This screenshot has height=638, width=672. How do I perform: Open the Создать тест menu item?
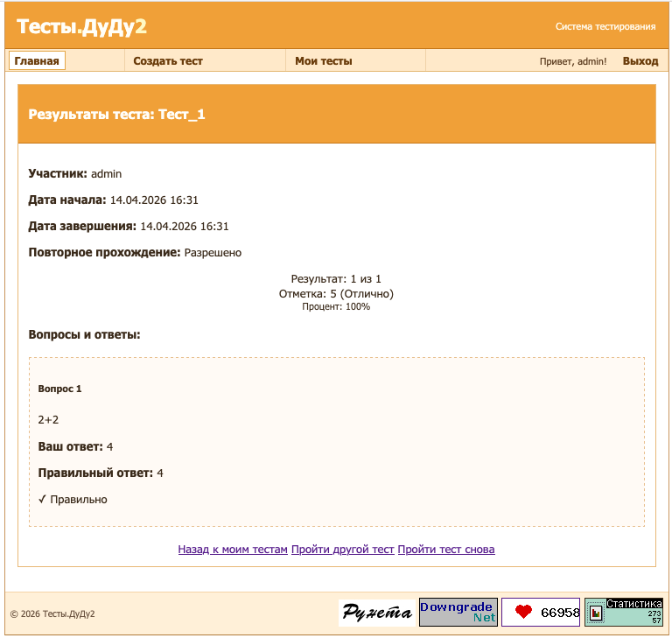(168, 61)
